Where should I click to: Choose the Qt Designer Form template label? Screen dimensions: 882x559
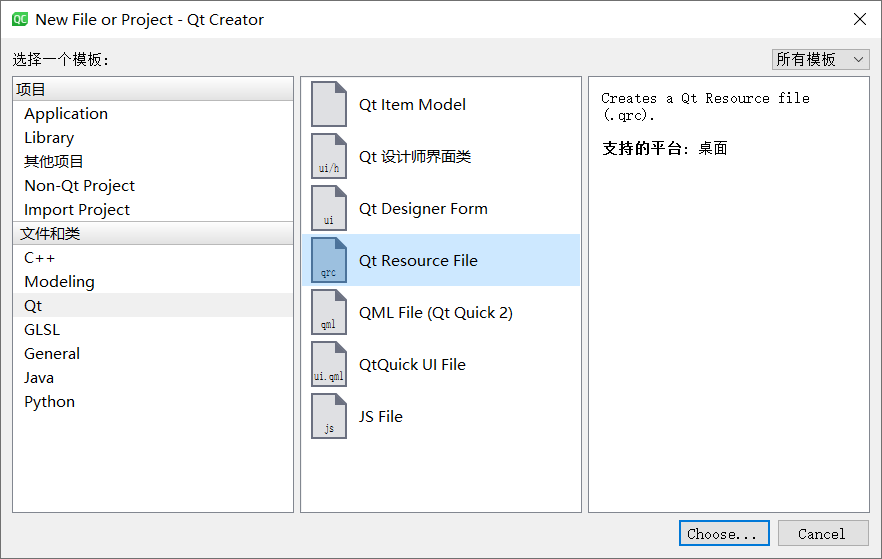(x=423, y=209)
